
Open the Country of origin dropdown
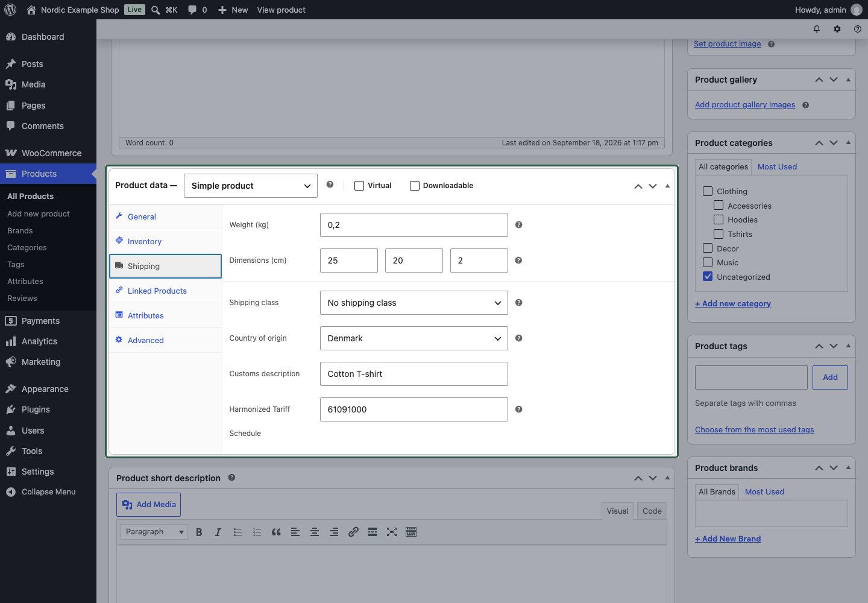pyautogui.click(x=414, y=338)
